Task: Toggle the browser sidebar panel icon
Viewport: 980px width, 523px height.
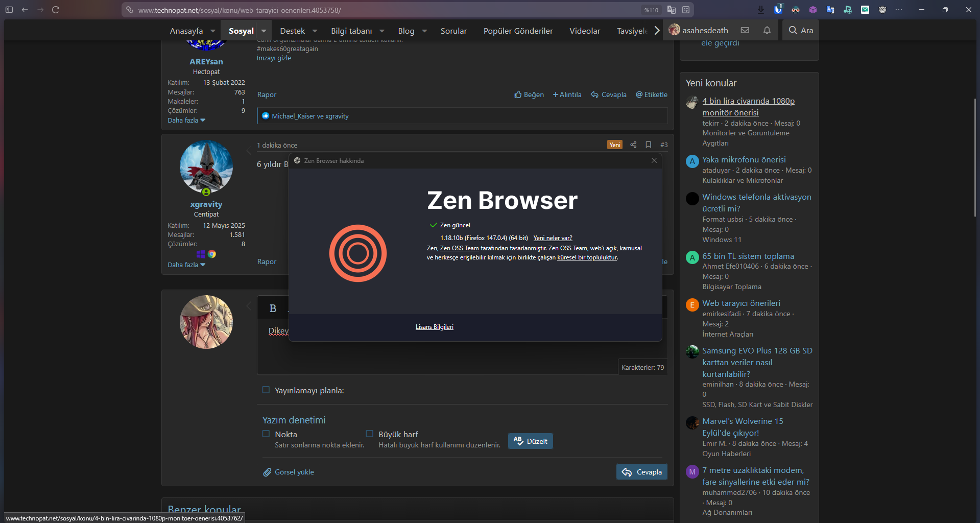Action: [x=9, y=10]
